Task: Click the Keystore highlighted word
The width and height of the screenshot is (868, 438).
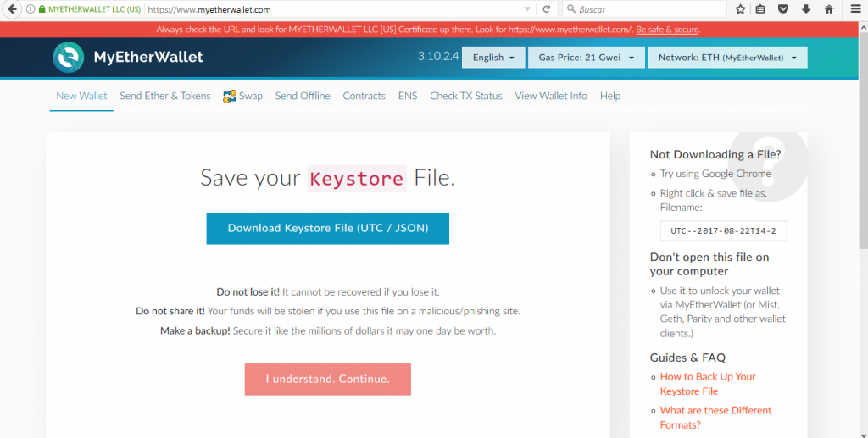Action: [357, 179]
